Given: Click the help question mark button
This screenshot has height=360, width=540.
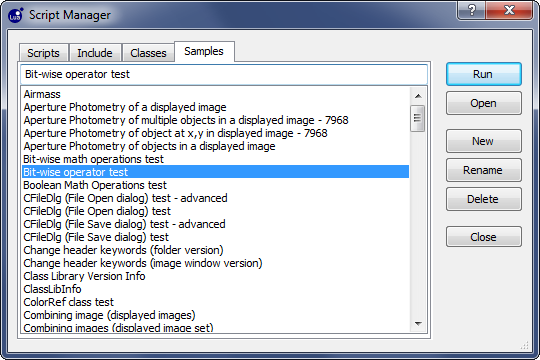Looking at the screenshot, I should 471,10.
